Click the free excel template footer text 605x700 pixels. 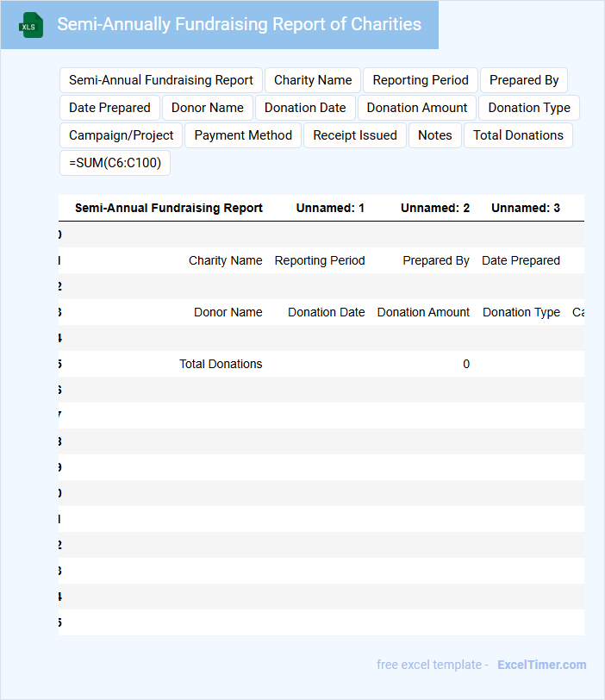tap(432, 665)
